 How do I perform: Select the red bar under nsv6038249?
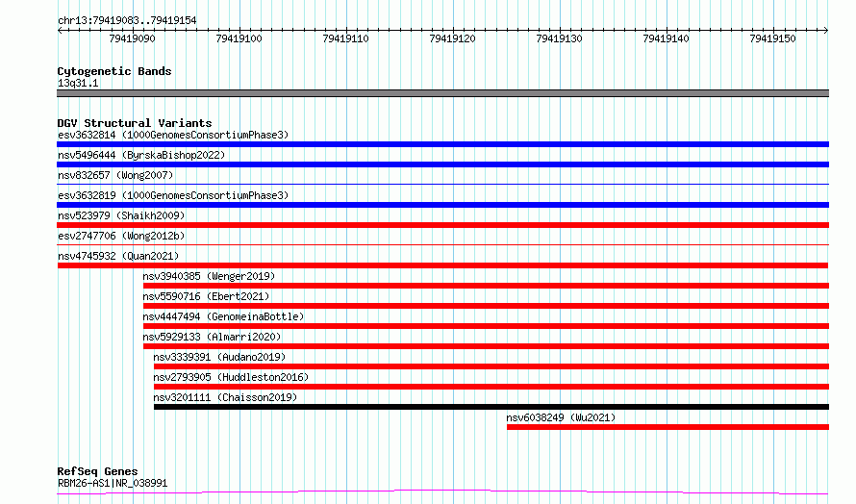(667, 428)
